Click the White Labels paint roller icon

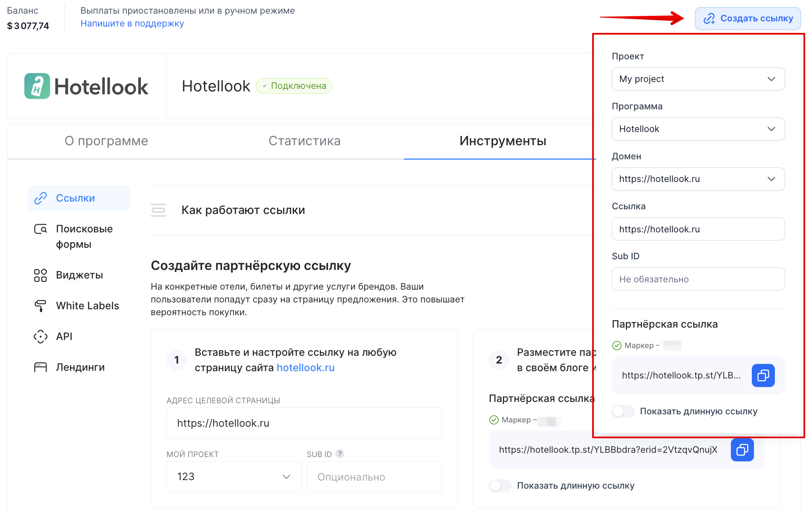pos(41,306)
